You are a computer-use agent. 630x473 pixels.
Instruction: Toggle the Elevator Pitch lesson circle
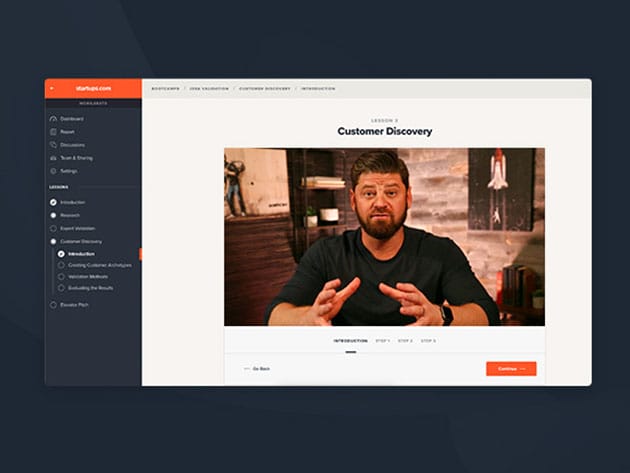53,304
